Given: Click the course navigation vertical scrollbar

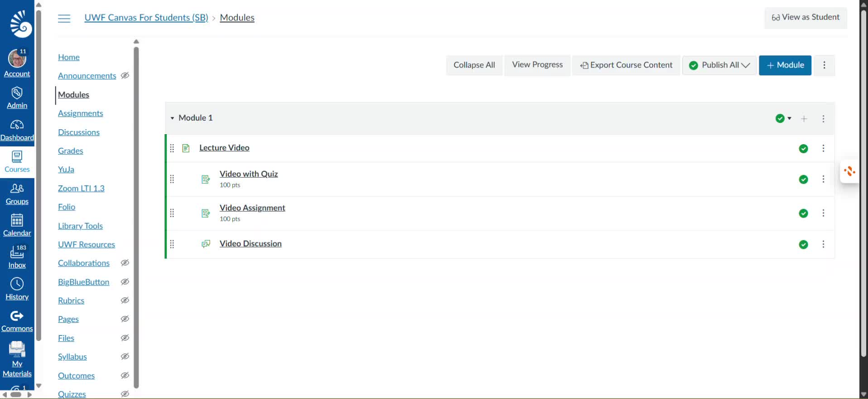Looking at the screenshot, I should (x=136, y=218).
